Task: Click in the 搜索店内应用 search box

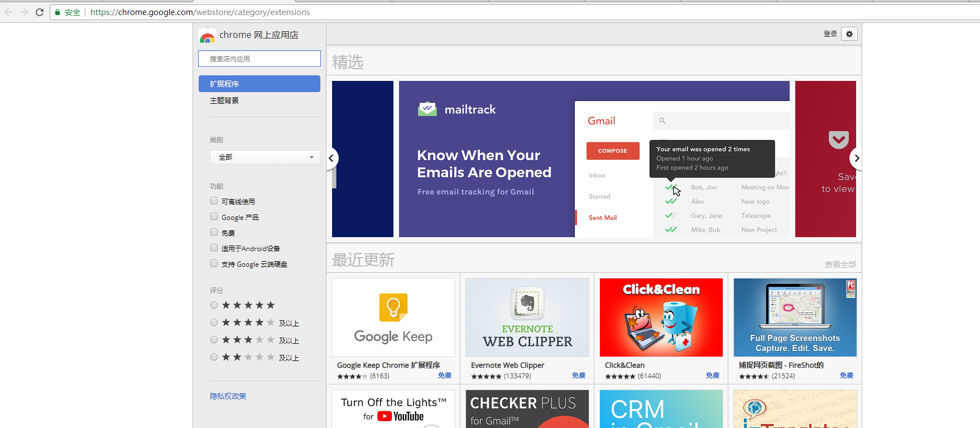Action: pyautogui.click(x=260, y=59)
